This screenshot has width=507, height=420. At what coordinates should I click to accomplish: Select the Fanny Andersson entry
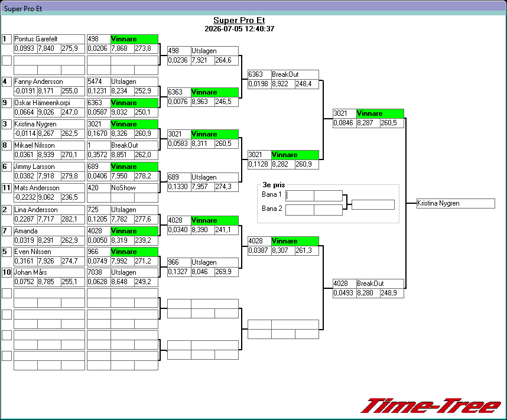[x=49, y=82]
